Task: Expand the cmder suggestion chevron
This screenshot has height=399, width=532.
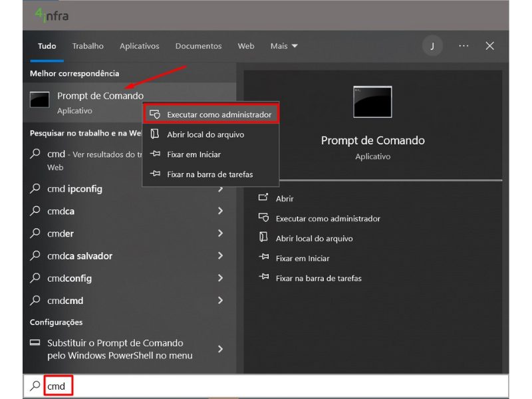Action: tap(220, 233)
